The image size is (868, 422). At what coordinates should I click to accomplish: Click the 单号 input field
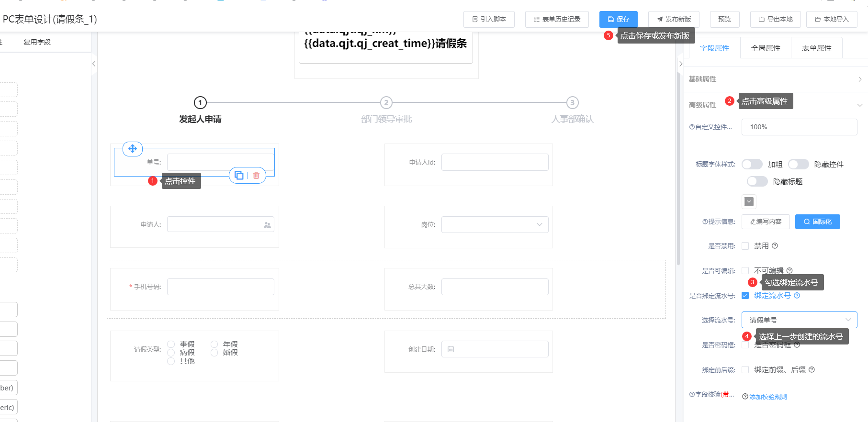pyautogui.click(x=220, y=162)
